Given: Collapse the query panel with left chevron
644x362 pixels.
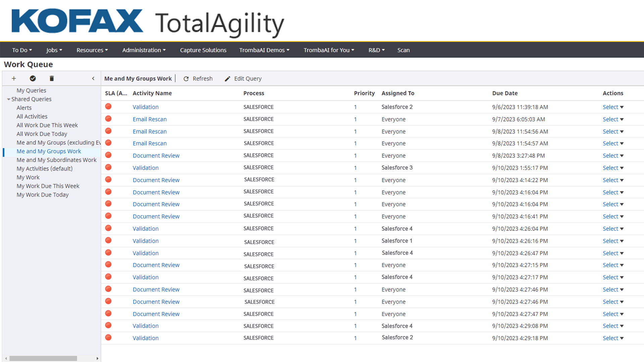Looking at the screenshot, I should [93, 79].
